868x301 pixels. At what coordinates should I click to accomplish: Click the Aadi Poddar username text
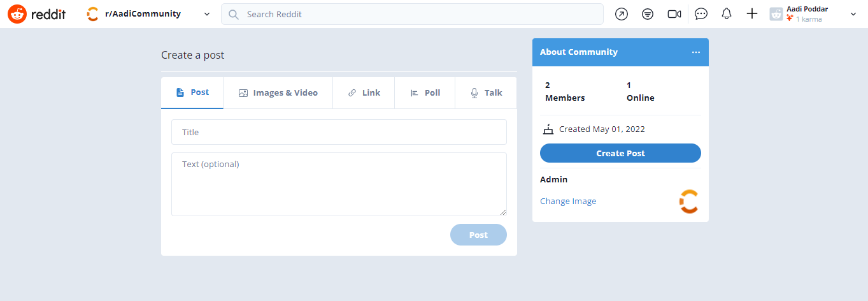[x=808, y=9]
